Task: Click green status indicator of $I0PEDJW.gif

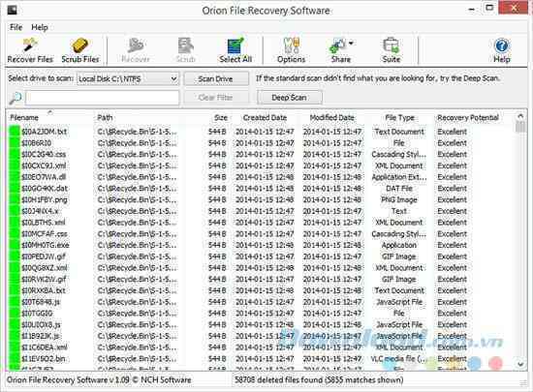Action: (x=15, y=256)
